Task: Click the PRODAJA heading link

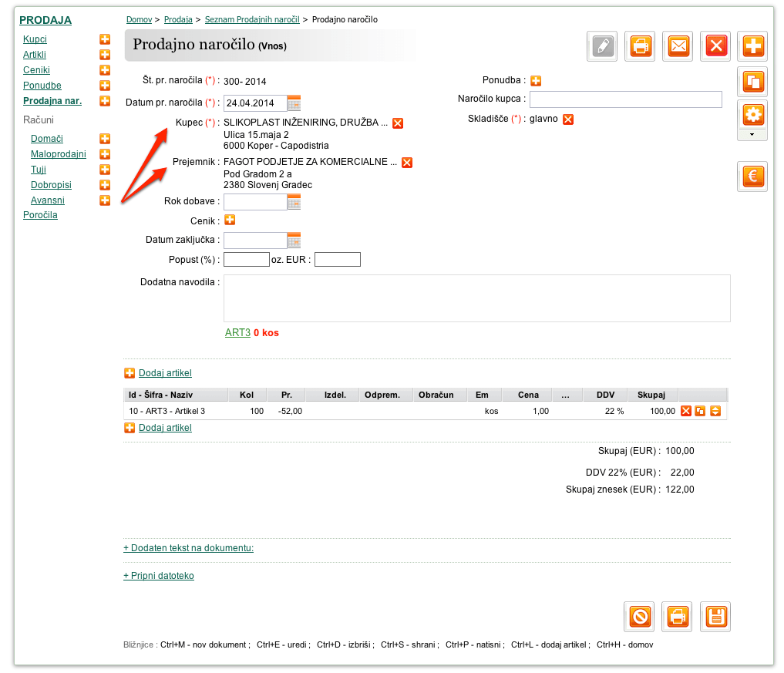Action: (45, 21)
